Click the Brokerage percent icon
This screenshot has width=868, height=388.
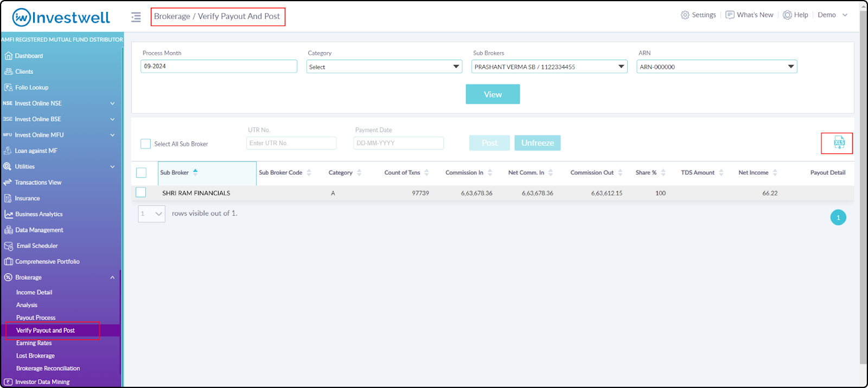(8, 277)
